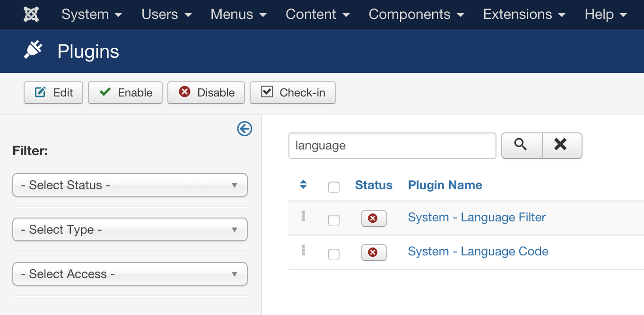Tick the checkbox for System - Language Filter

click(x=334, y=220)
